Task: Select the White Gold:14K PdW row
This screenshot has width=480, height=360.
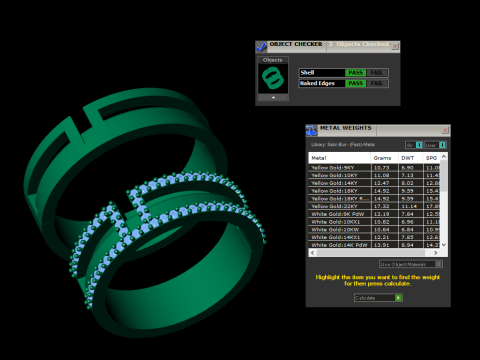Action: click(374, 245)
